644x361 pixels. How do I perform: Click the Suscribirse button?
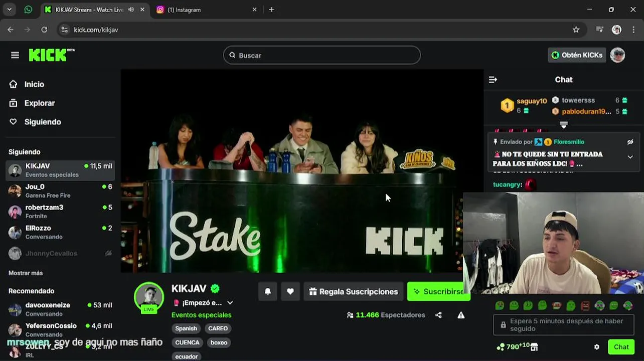pyautogui.click(x=438, y=291)
